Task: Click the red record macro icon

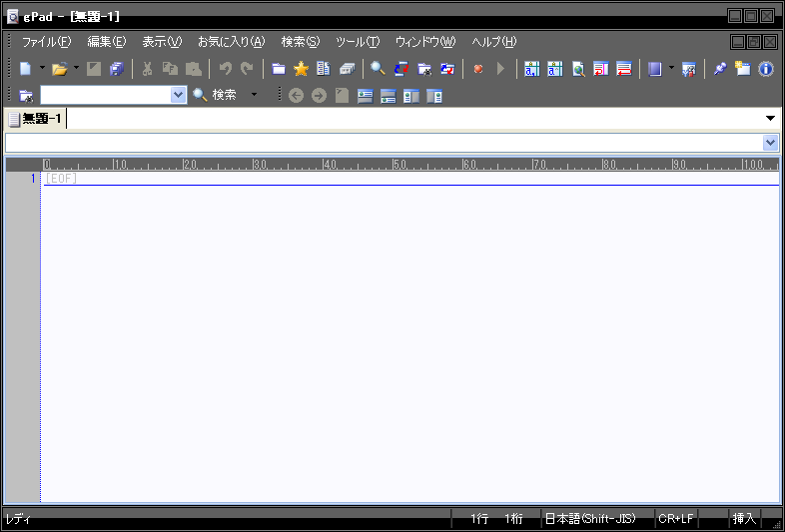Action: tap(478, 69)
